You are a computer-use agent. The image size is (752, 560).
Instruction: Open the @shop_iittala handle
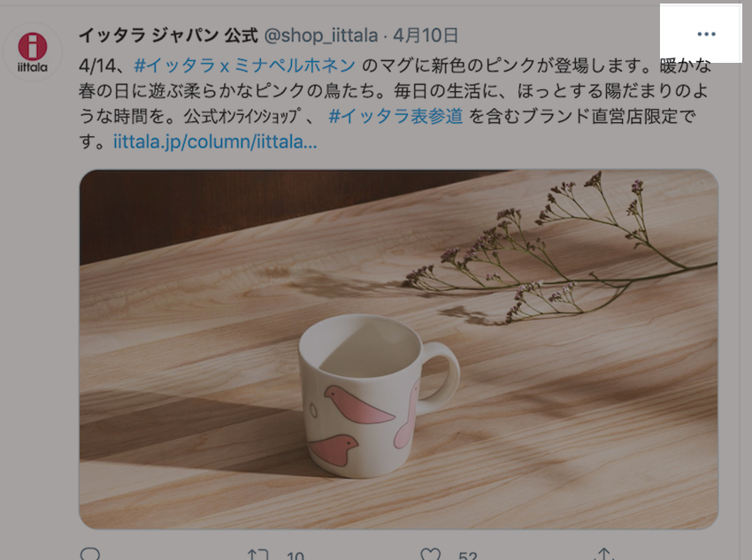tap(321, 35)
